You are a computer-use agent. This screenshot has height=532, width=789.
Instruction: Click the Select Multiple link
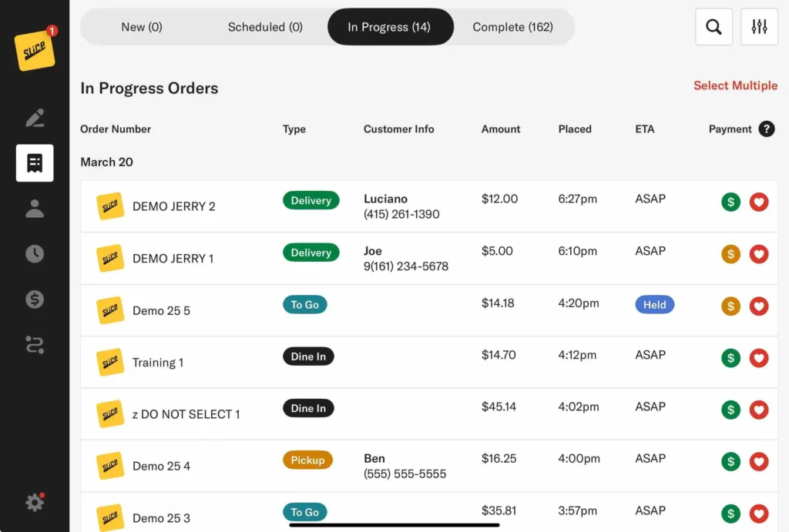tap(734, 85)
